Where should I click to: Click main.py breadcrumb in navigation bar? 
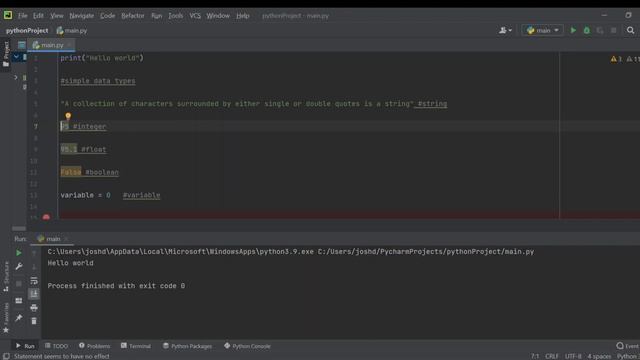(72, 31)
